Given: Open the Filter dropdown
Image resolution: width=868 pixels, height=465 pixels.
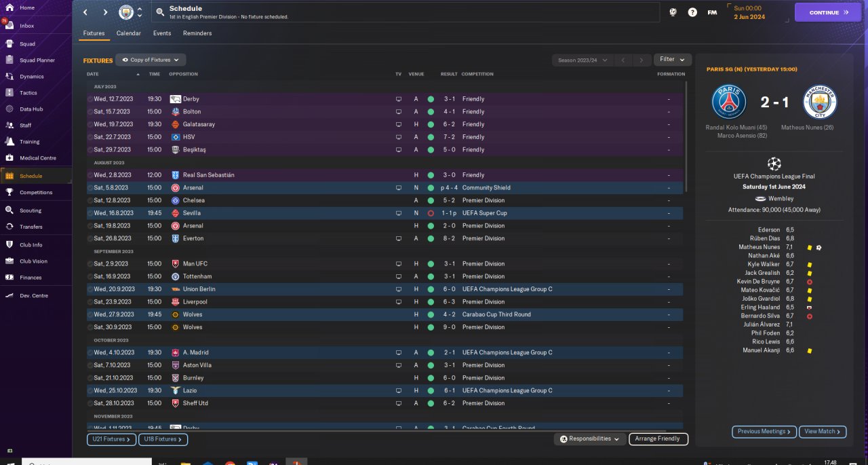Looking at the screenshot, I should pyautogui.click(x=673, y=60).
